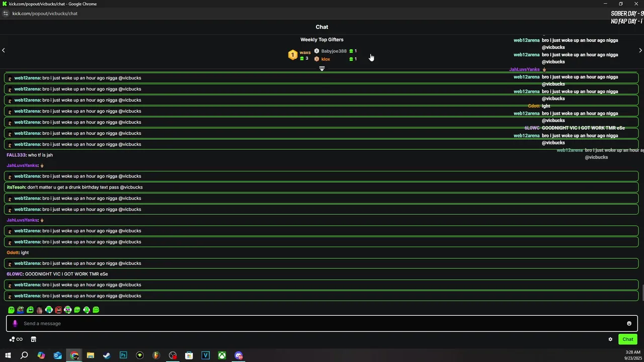
Task: Open waxs top gifter profile
Action: click(305, 52)
